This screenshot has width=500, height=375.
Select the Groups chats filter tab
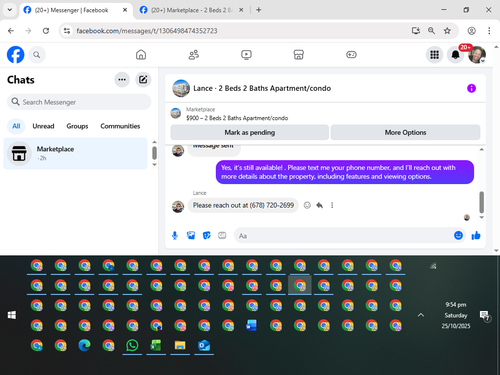click(77, 126)
